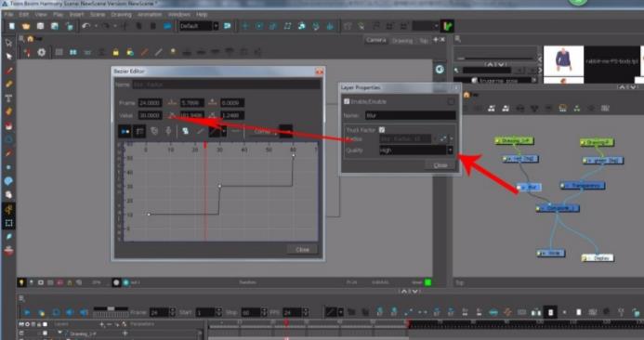Click the home icon above the node view
The width and height of the screenshot is (644, 340).
467,95
